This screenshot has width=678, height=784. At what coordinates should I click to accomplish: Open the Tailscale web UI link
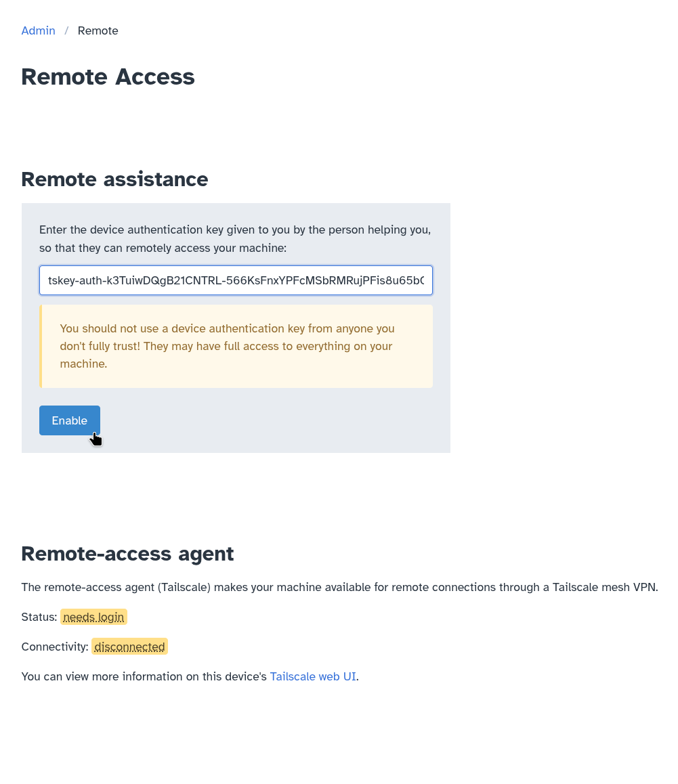click(312, 676)
